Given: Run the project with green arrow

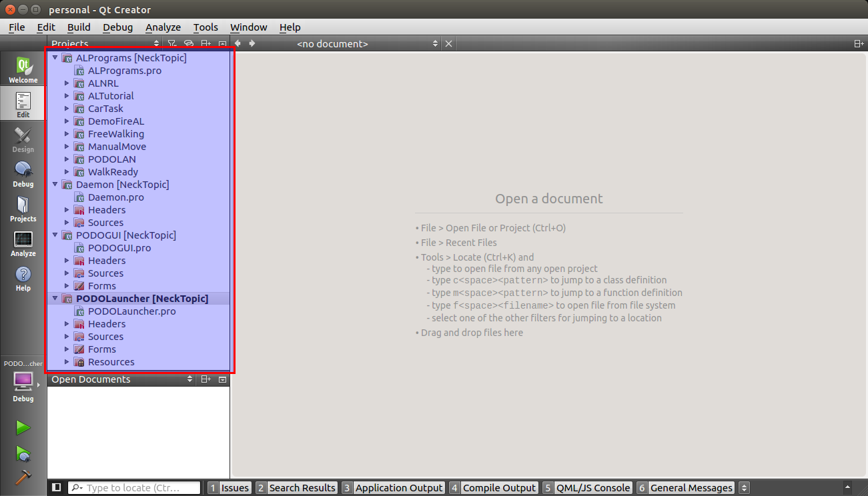Looking at the screenshot, I should (23, 427).
